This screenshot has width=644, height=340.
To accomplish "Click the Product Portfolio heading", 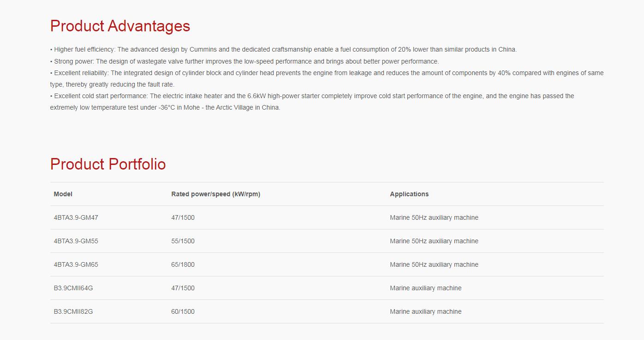I will click(108, 164).
